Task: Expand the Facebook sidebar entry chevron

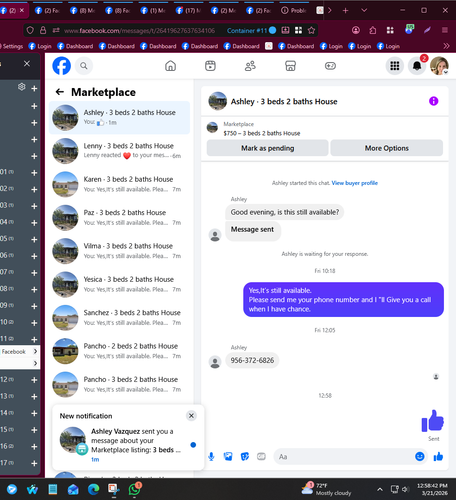Action: [x=35, y=351]
